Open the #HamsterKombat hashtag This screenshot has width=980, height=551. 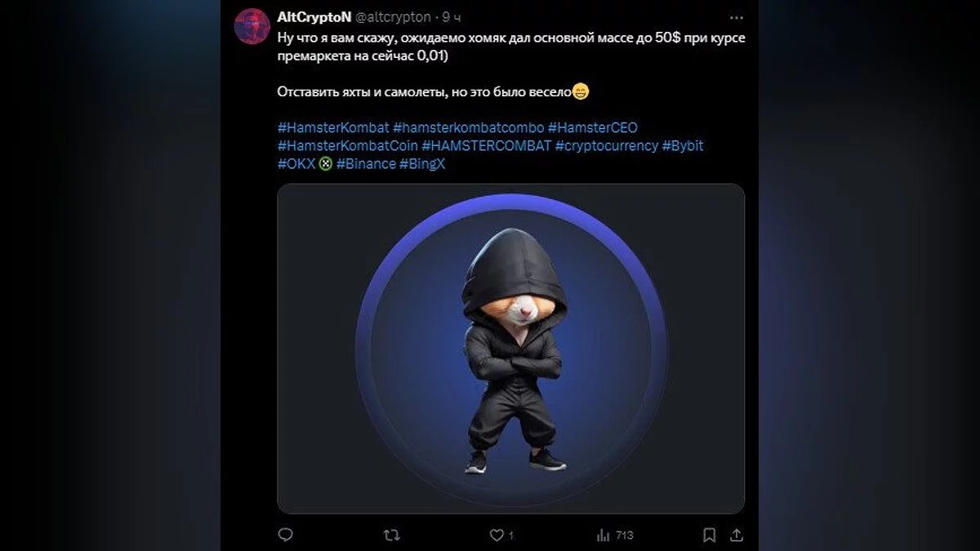click(x=332, y=128)
